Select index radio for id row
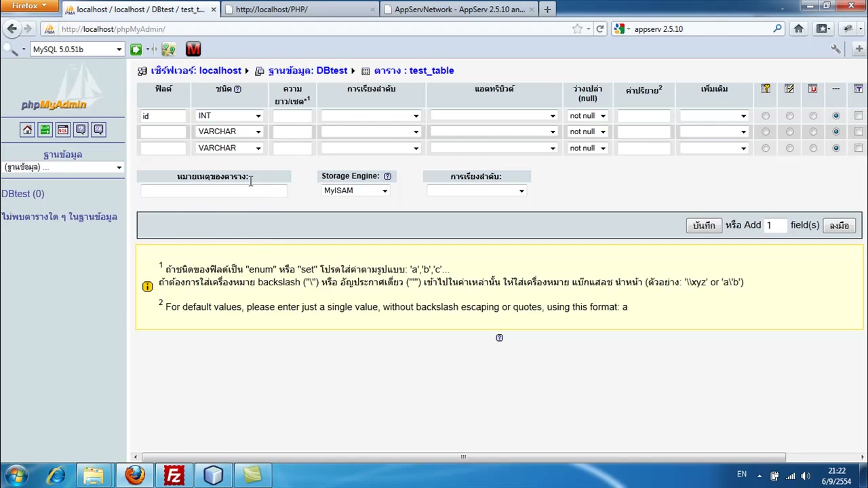The width and height of the screenshot is (868, 488). click(789, 116)
